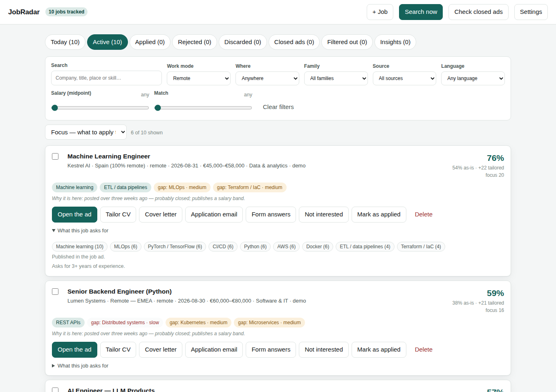Open the Discarded (0) tab
Viewport: 556px width, 392px height.
pos(243,42)
